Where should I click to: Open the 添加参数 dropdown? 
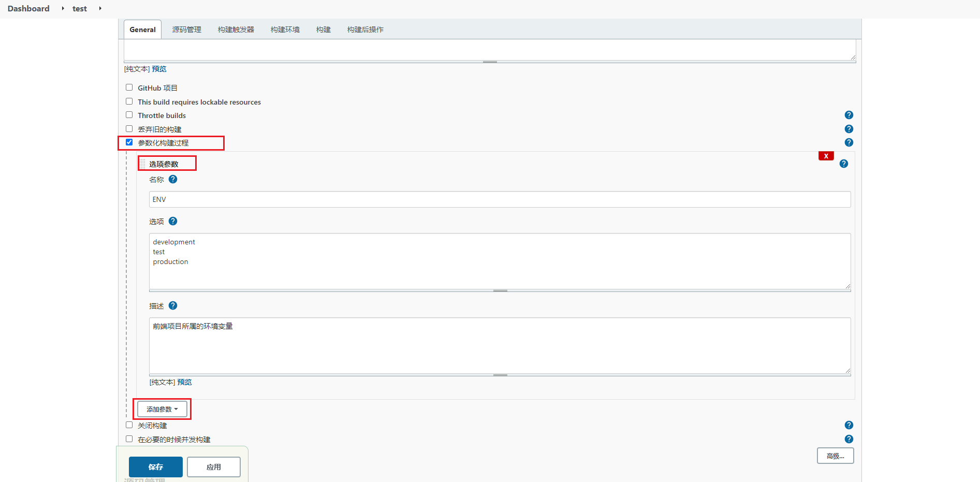click(x=162, y=409)
